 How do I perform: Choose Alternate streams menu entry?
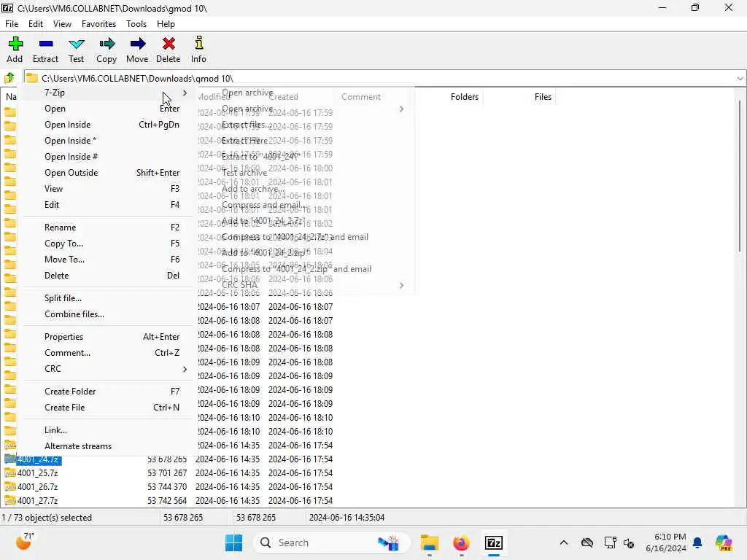click(107, 446)
